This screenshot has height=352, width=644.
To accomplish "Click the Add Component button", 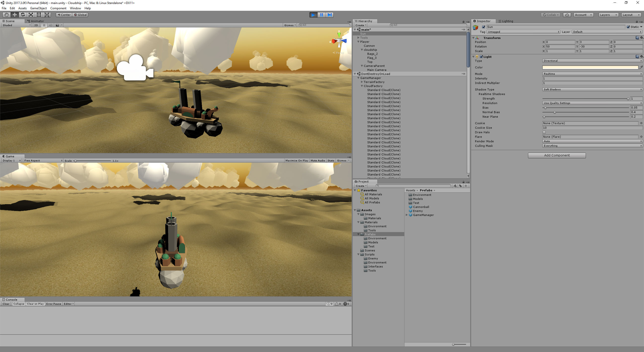I will 557,155.
